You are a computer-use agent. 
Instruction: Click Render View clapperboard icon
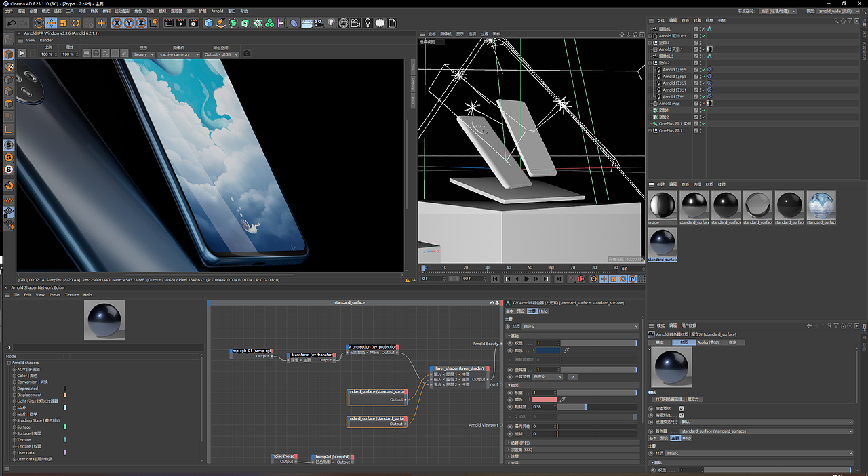169,23
